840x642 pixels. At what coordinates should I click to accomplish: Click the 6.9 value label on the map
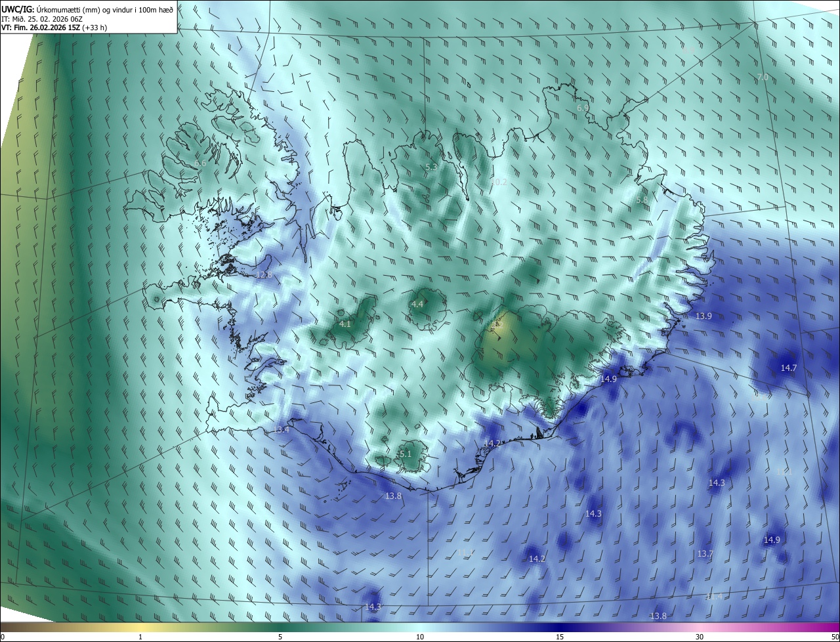pos(583,108)
